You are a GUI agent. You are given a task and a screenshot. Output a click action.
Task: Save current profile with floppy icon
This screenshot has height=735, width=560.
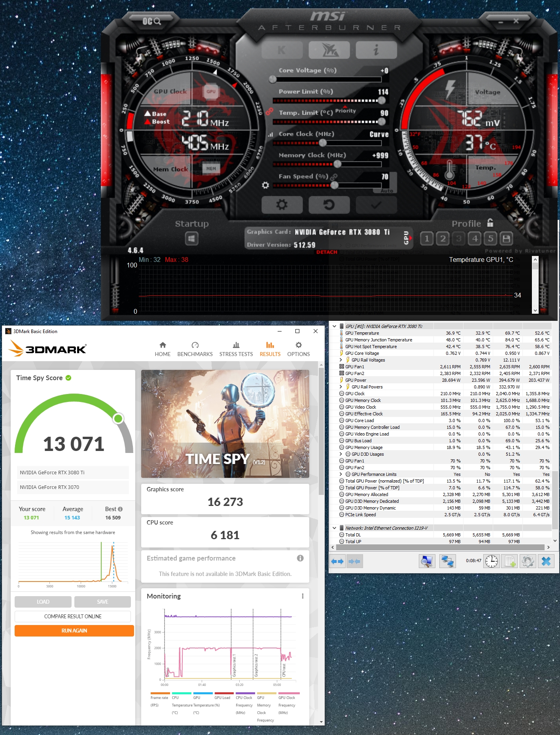coord(507,239)
